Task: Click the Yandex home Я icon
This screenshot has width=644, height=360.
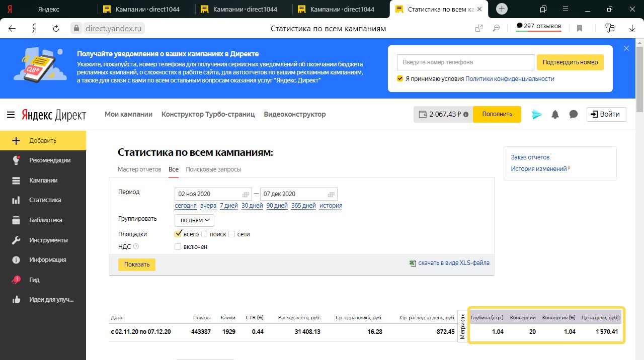Action: 34,29
